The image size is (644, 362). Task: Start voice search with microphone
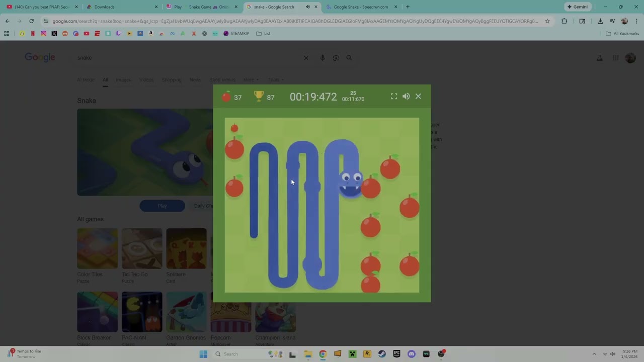click(x=323, y=58)
